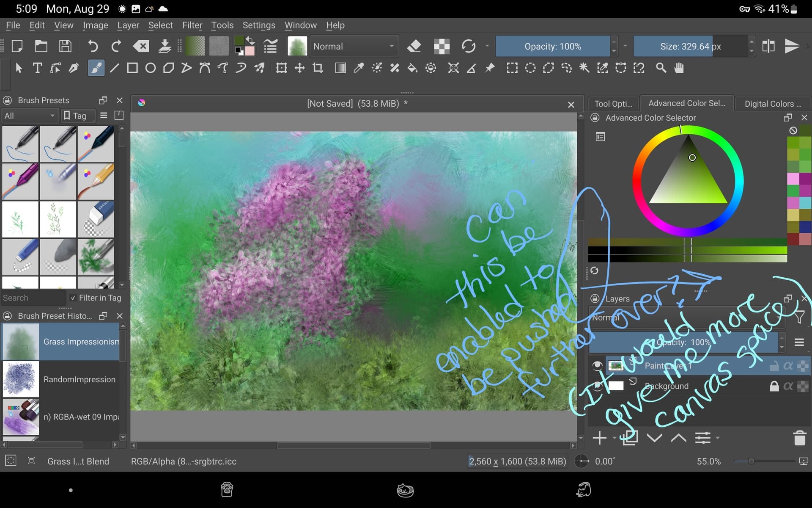
Task: Switch to the Digital Colors tab
Action: coord(772,104)
